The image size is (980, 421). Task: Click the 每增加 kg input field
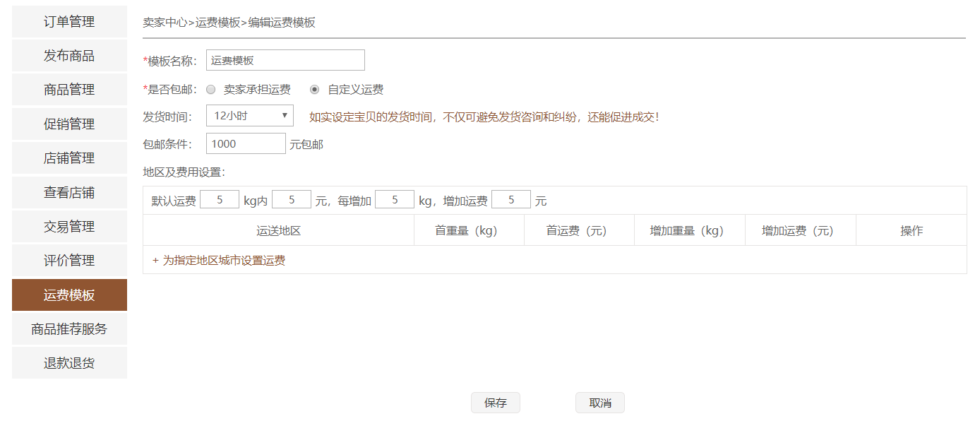pos(395,200)
